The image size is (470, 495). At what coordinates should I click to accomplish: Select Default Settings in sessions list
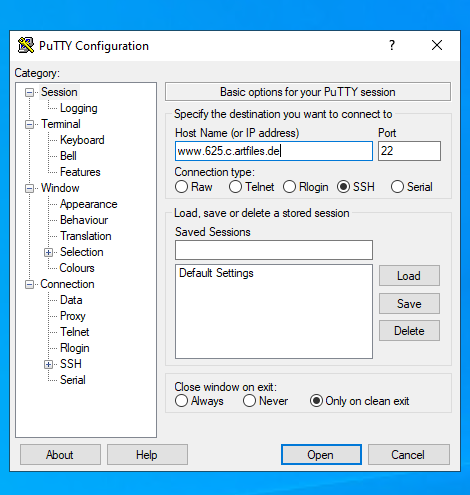pos(216,273)
